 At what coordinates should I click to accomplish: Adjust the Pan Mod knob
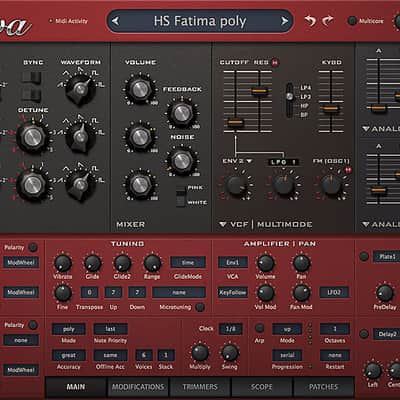click(x=301, y=293)
